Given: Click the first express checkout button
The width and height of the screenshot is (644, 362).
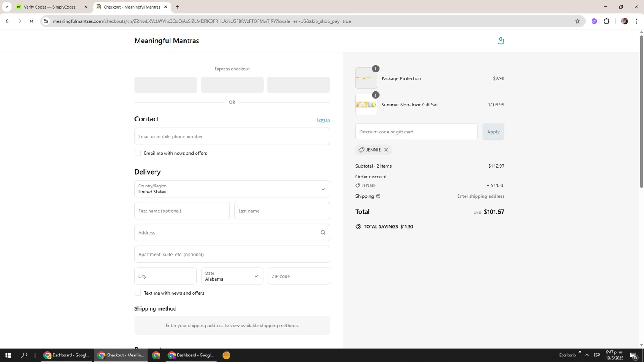Looking at the screenshot, I should click(x=166, y=85).
